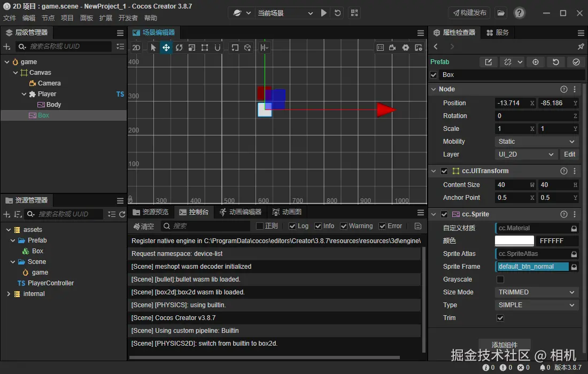
Task: Open the current scene preview dropdown
Action: [285, 13]
